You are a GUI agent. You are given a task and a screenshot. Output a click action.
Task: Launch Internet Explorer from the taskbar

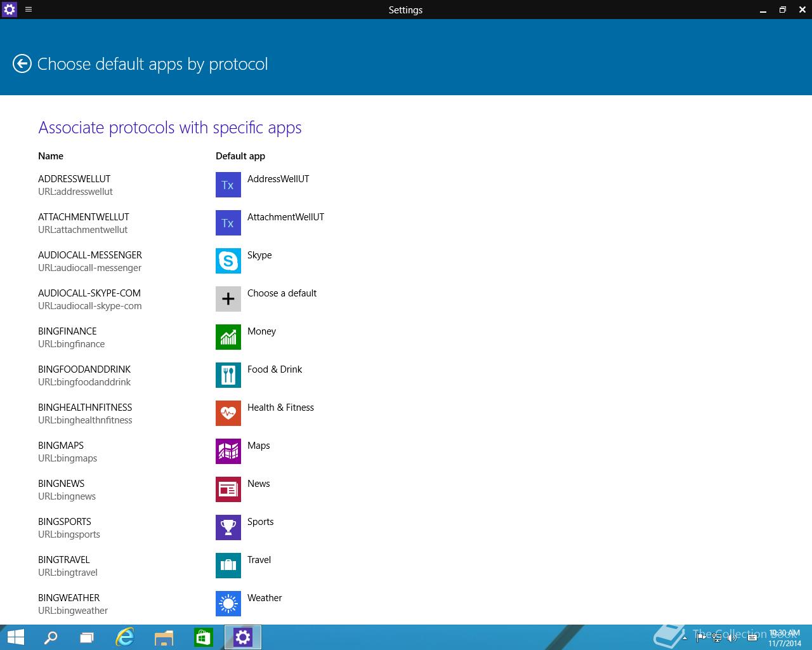[125, 637]
